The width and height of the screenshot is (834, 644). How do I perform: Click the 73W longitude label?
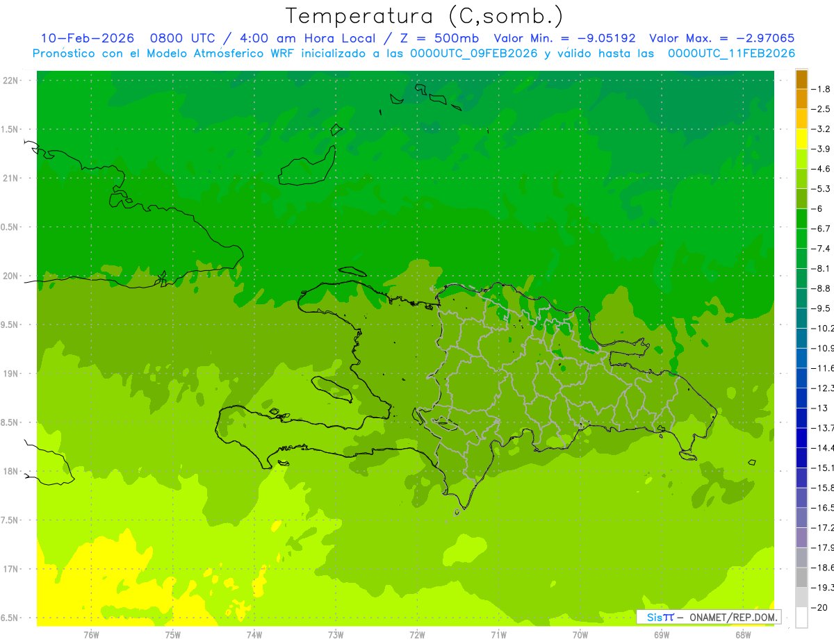pyautogui.click(x=336, y=635)
